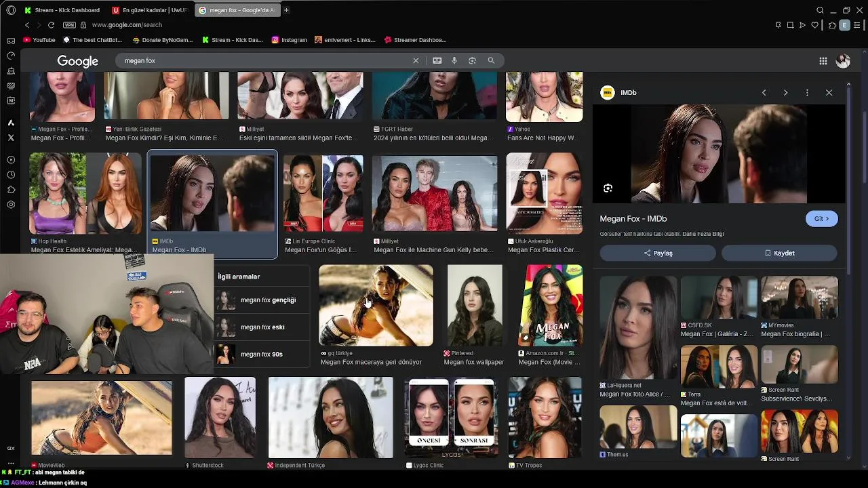Switch to Stream - Kick Dashboard tab
This screenshot has height=488, width=868.
coord(62,10)
